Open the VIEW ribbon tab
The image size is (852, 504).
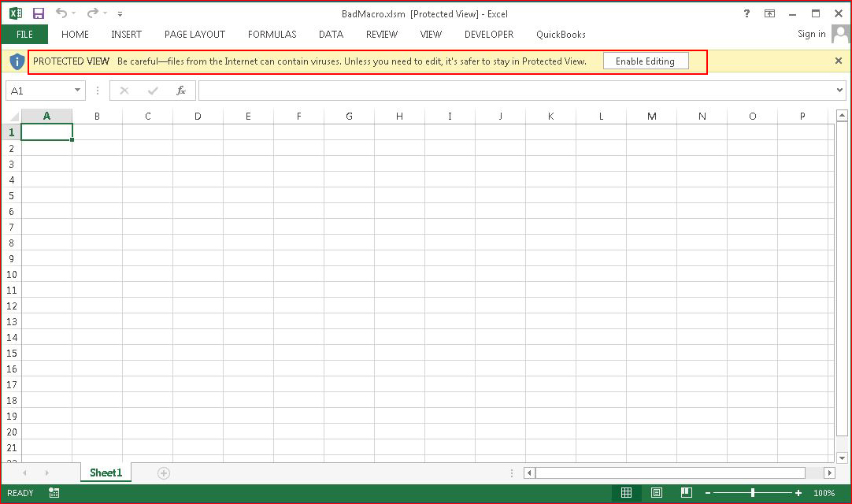point(431,34)
